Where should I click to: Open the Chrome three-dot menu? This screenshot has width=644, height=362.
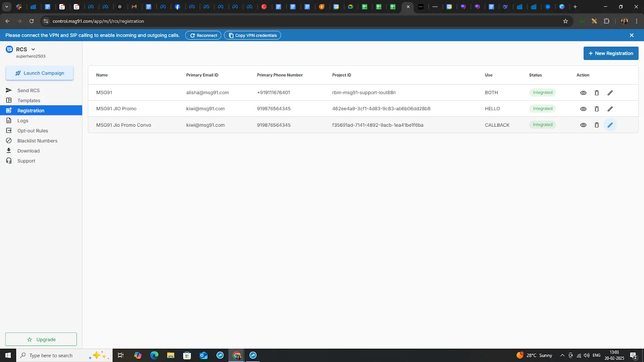637,21
